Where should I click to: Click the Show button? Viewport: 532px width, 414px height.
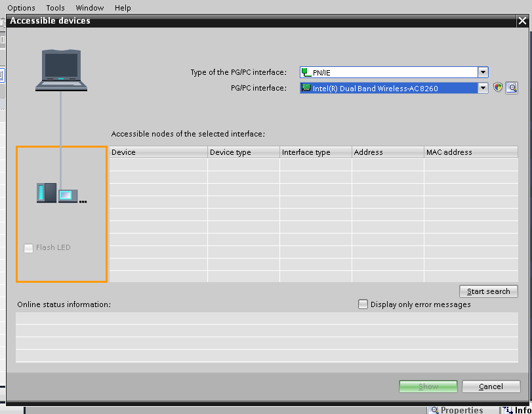click(428, 386)
